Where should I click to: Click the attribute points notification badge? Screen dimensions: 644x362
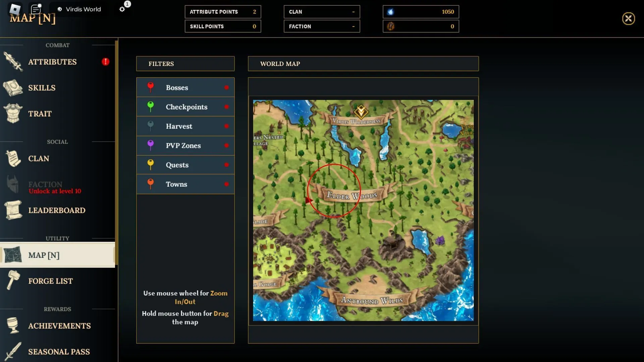[105, 61]
